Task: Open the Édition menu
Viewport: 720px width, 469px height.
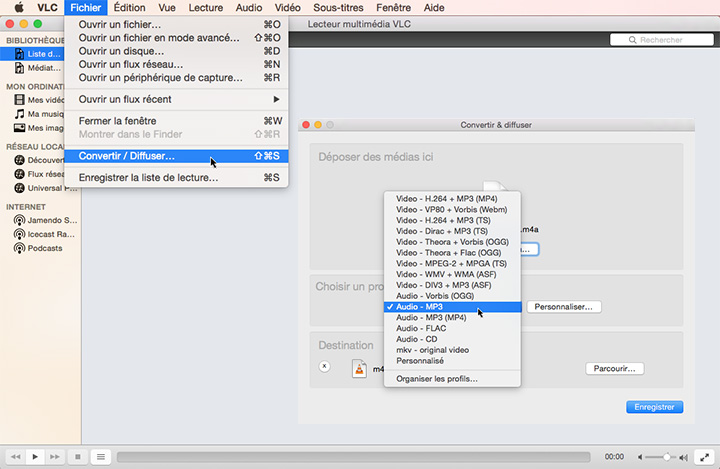Action: click(129, 7)
